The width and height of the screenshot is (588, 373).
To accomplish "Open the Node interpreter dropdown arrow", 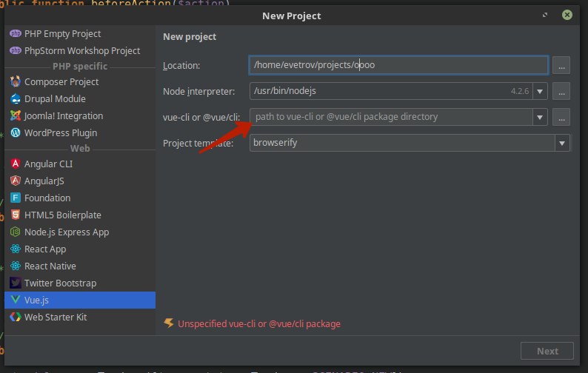I will coord(540,91).
